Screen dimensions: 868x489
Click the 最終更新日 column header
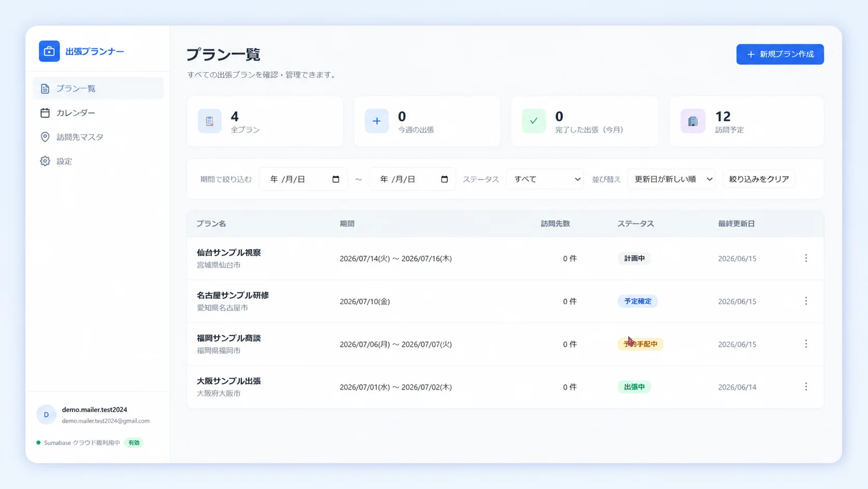tap(737, 224)
